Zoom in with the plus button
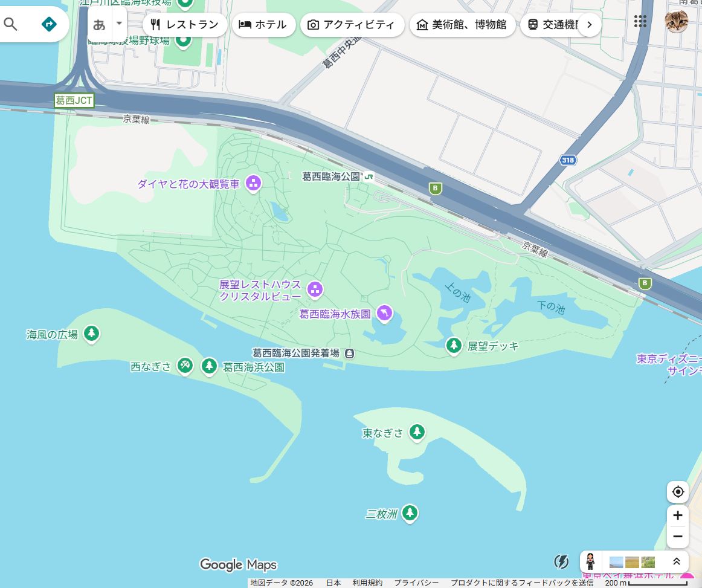This screenshot has width=702, height=588. pyautogui.click(x=678, y=515)
